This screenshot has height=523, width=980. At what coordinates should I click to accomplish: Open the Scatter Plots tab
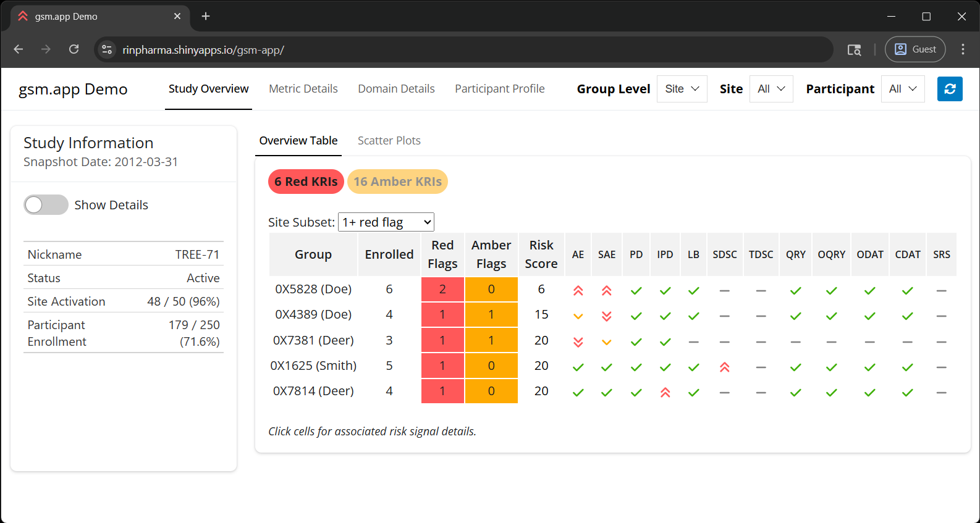(x=389, y=141)
